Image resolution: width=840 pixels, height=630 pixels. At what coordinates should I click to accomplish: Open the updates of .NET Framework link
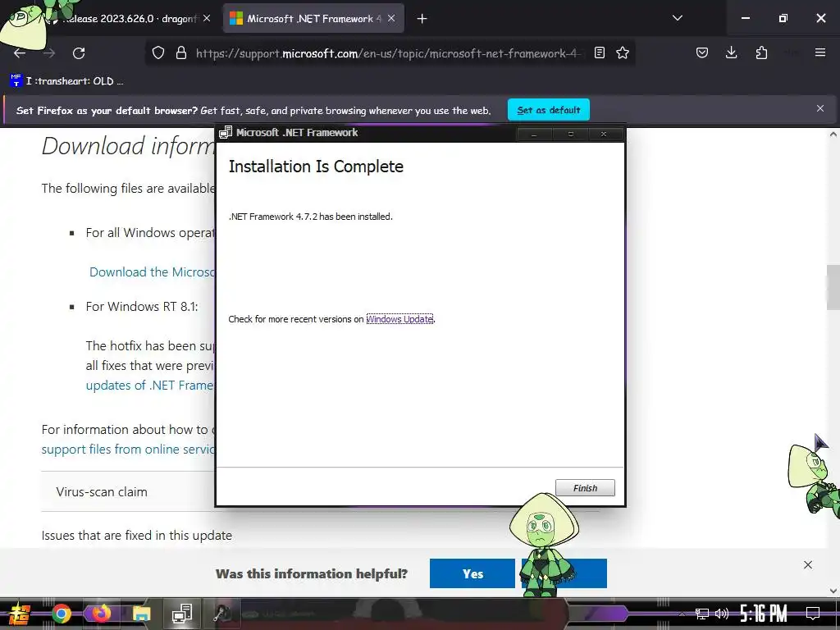[150, 386]
